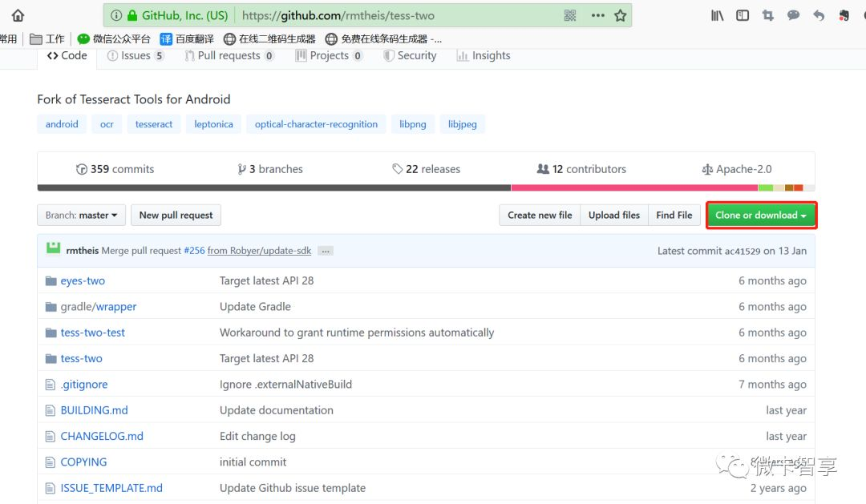Open the eyes-two folder
Viewport: 866px width, 504px height.
[x=83, y=280]
